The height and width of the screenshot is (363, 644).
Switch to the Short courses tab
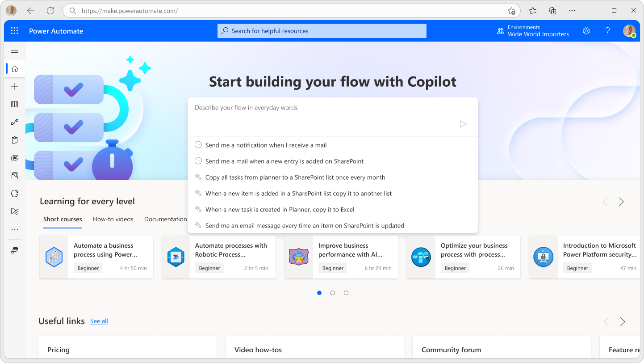click(x=63, y=219)
